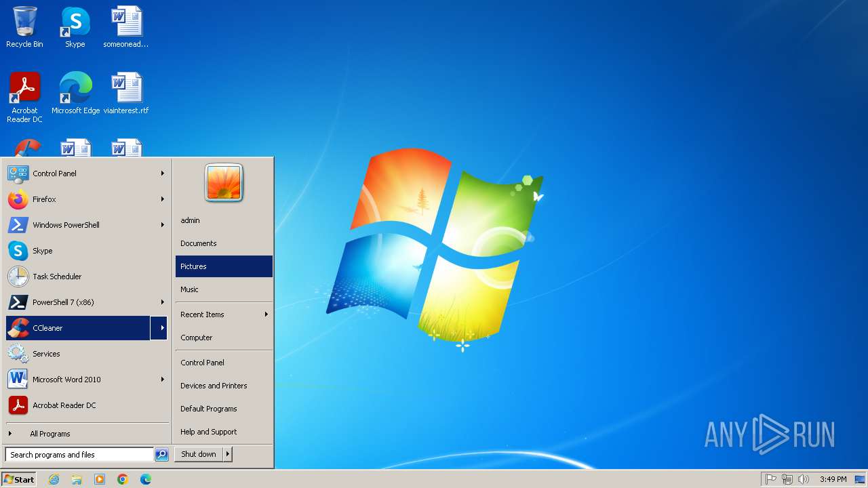The image size is (868, 488).
Task: Open Documents from Start menu
Action: 224,243
